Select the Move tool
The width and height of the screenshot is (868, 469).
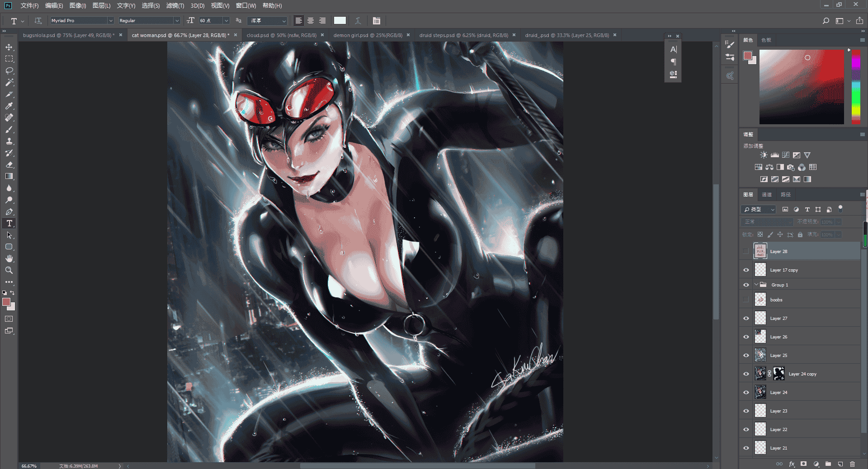tap(9, 47)
